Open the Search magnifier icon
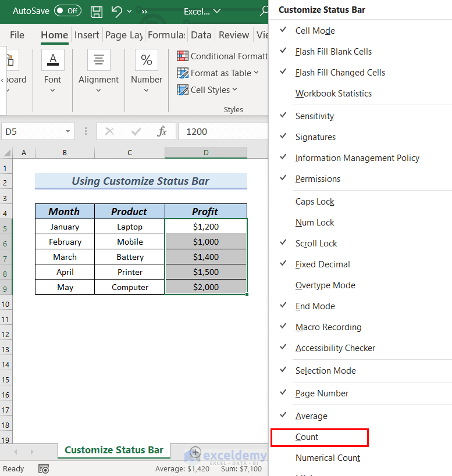Image resolution: width=452 pixels, height=476 pixels. click(x=264, y=11)
